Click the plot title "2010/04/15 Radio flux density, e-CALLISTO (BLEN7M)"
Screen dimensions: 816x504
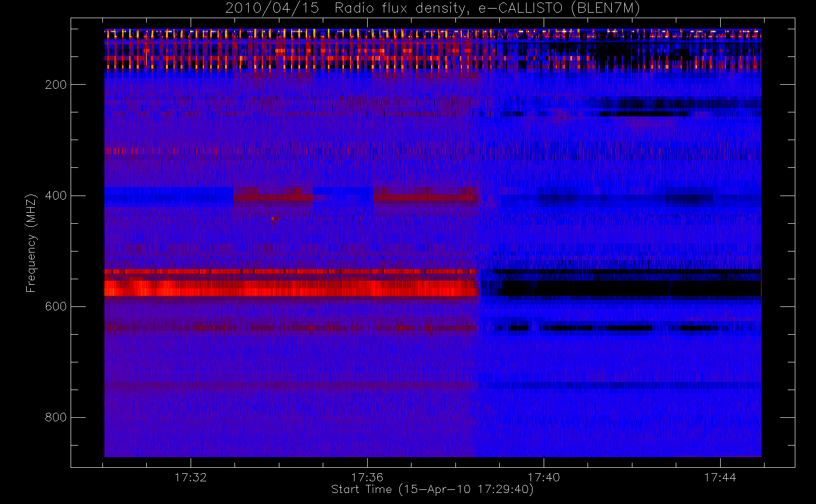433,8
